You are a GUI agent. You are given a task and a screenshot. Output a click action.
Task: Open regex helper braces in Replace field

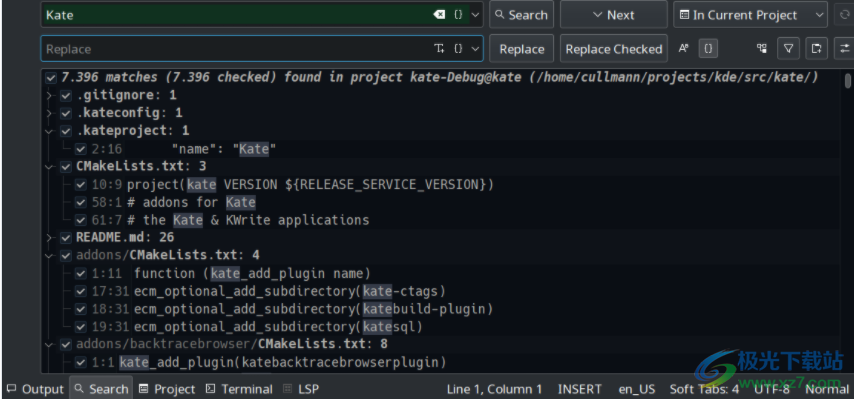point(459,48)
